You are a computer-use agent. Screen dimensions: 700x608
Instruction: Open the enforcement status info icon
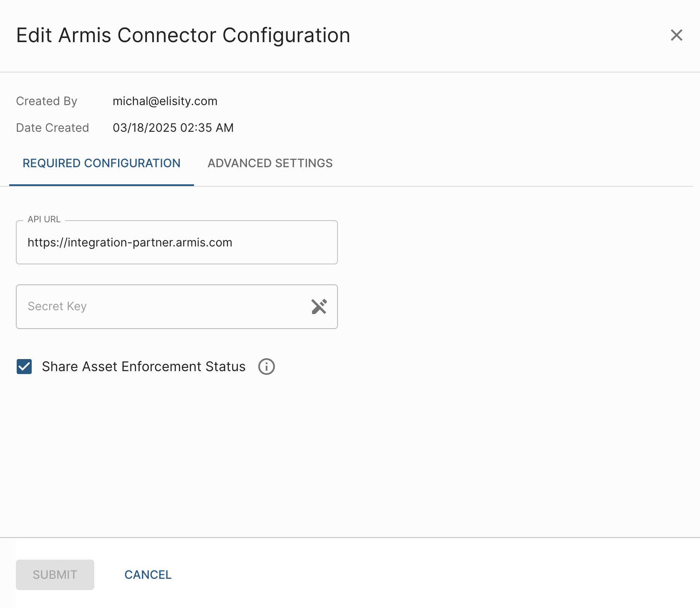click(x=266, y=367)
